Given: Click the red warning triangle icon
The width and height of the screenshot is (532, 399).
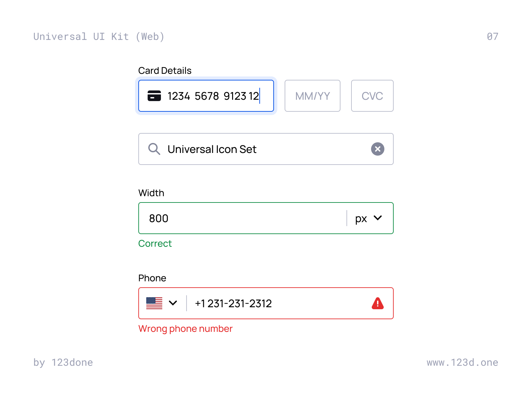Looking at the screenshot, I should pos(378,303).
